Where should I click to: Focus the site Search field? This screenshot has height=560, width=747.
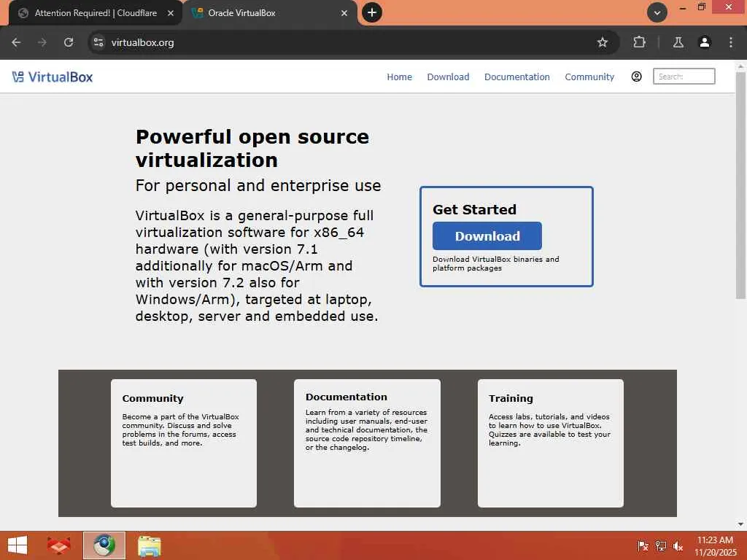click(x=684, y=76)
